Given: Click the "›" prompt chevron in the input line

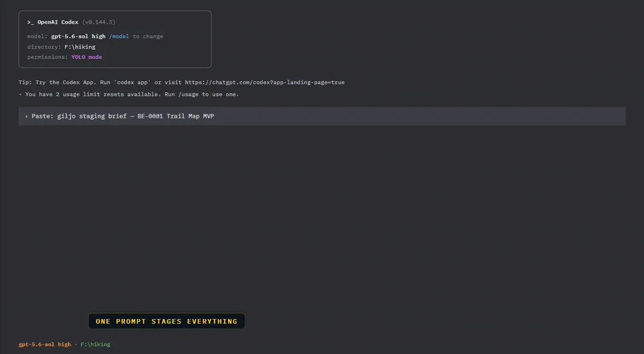Looking at the screenshot, I should point(26,116).
